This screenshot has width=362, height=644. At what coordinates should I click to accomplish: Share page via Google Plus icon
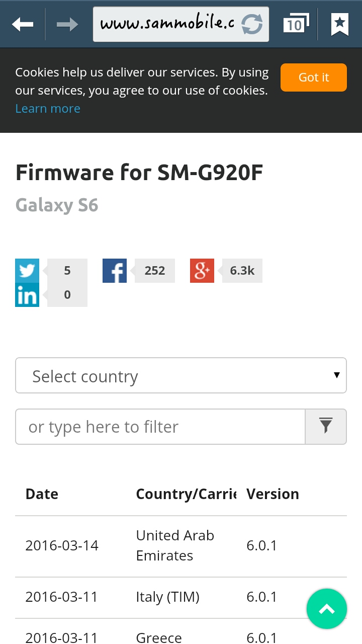(202, 271)
